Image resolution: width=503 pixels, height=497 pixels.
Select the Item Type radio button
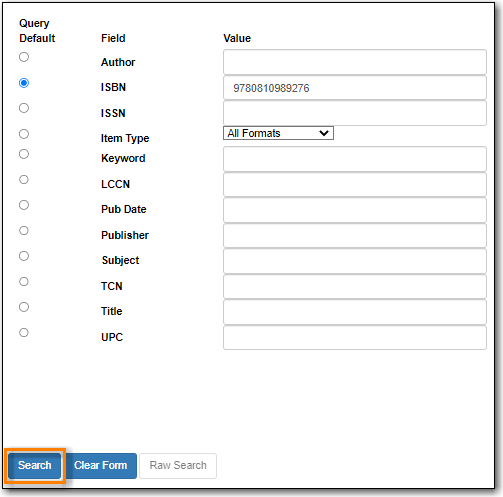click(x=24, y=134)
